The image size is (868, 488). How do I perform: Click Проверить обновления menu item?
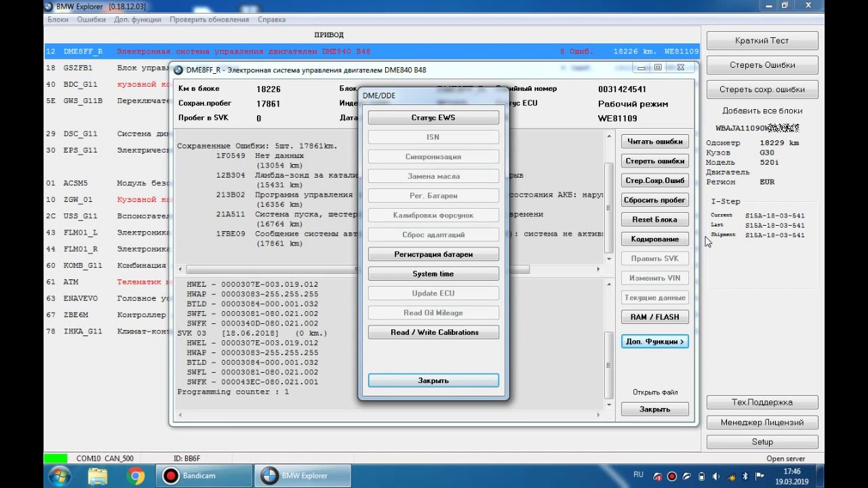tap(210, 20)
